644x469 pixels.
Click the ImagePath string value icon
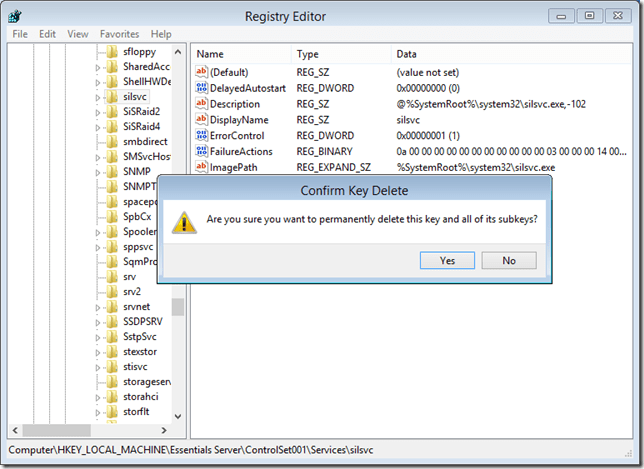click(x=201, y=167)
